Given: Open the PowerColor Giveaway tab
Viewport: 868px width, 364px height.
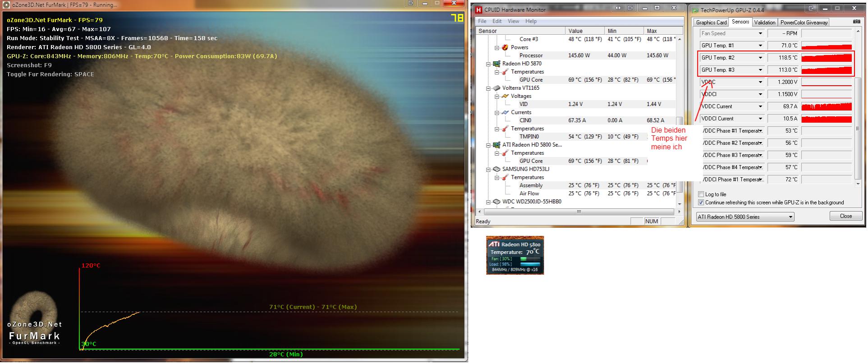Looking at the screenshot, I should [804, 23].
